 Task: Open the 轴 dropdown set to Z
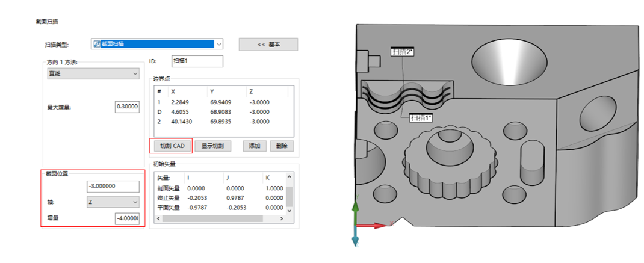tap(113, 202)
